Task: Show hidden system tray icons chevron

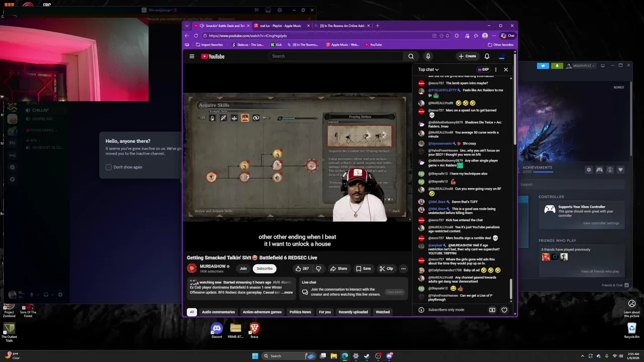Action: (x=583, y=356)
